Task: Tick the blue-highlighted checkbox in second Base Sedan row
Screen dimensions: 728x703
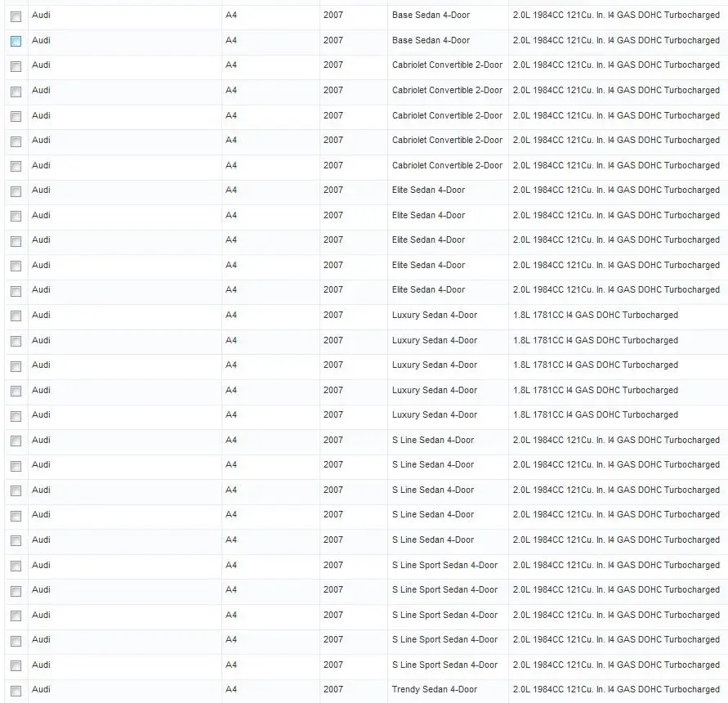Action: click(16, 42)
